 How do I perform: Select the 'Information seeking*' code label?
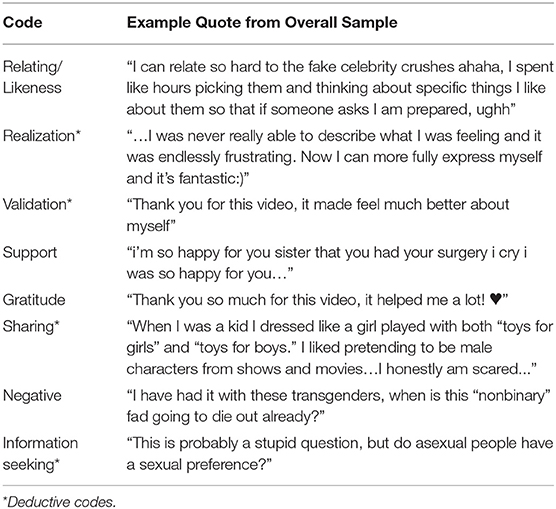pyautogui.click(x=40, y=453)
